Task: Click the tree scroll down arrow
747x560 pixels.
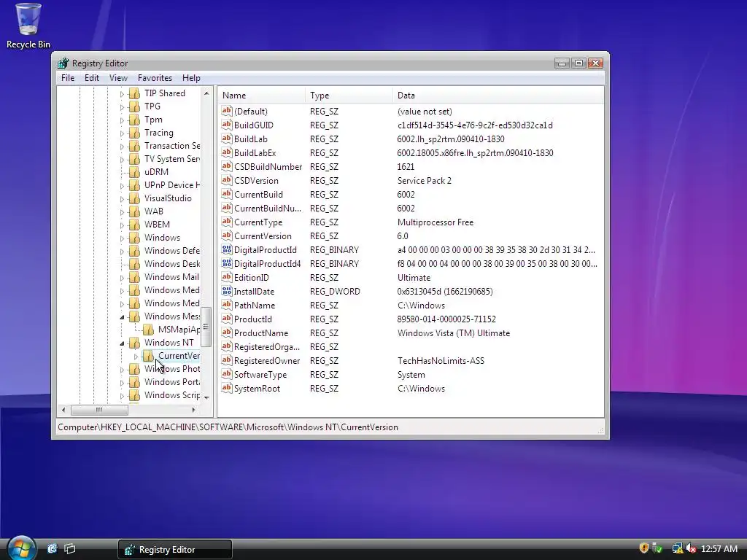Action: [x=206, y=397]
